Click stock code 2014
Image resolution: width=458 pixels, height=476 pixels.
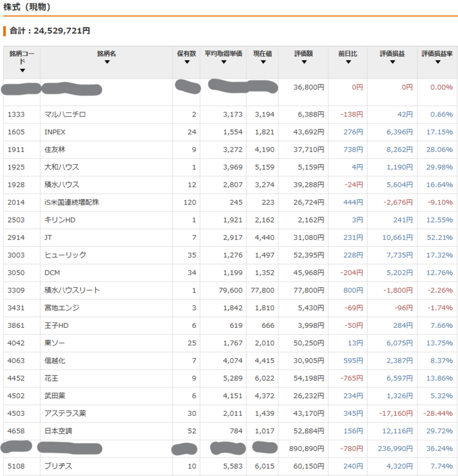[x=16, y=202]
